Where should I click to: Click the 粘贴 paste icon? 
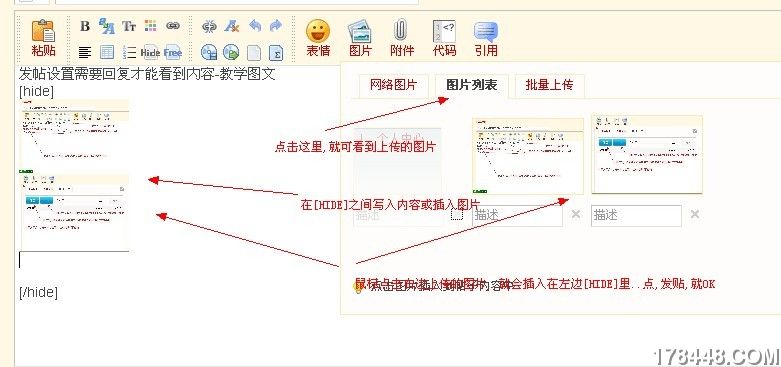tap(43, 38)
